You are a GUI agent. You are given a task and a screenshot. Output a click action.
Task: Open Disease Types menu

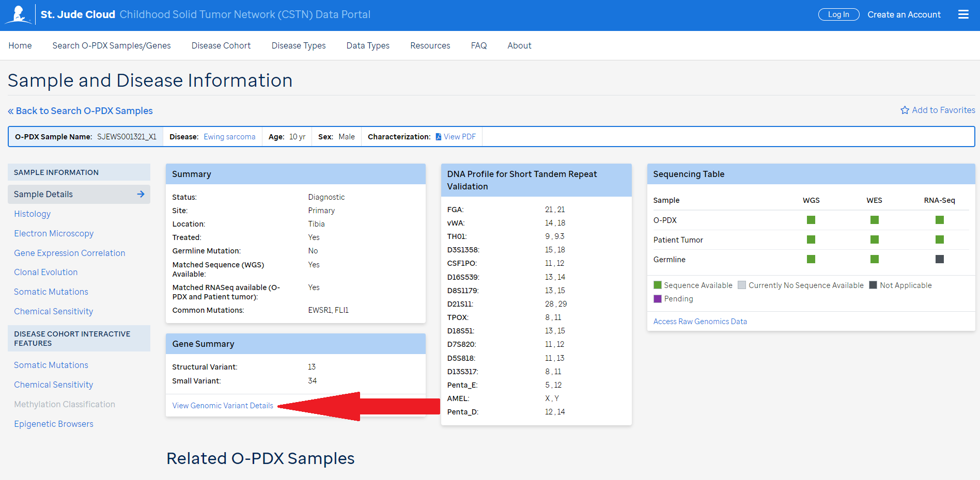(x=299, y=45)
